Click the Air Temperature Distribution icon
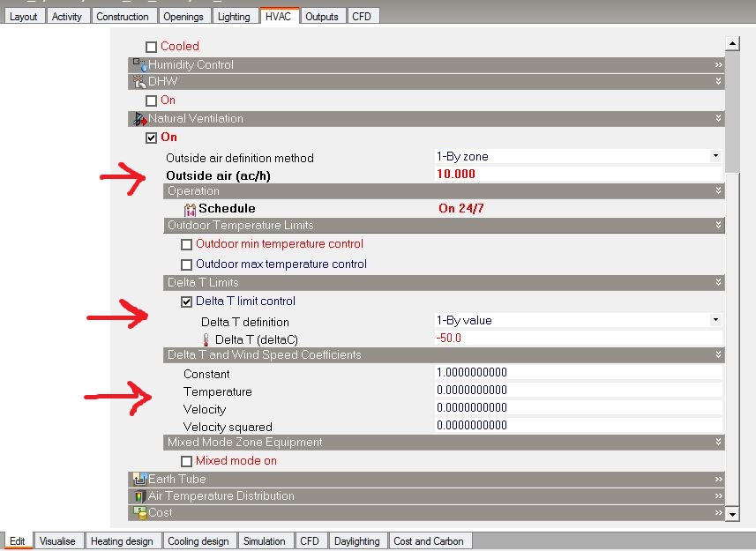Viewport: 756px width, 551px height. pyautogui.click(x=140, y=495)
